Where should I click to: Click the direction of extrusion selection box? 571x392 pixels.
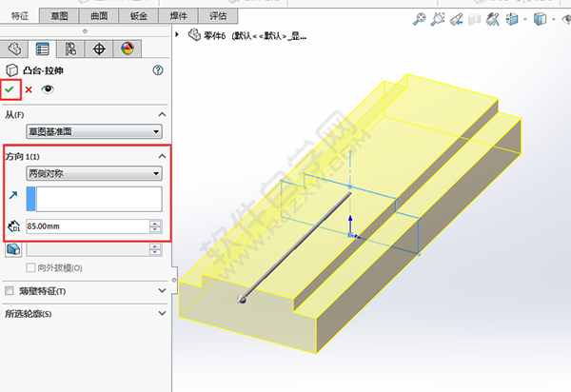pos(94,199)
